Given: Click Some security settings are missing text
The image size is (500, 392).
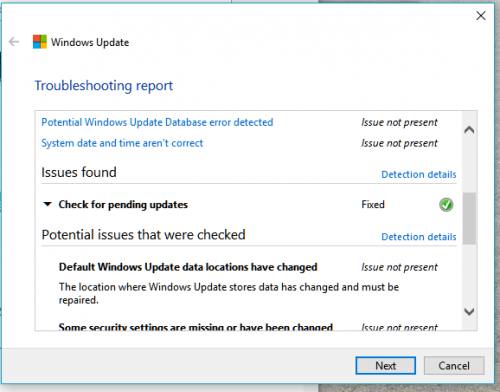Looking at the screenshot, I should [196, 327].
